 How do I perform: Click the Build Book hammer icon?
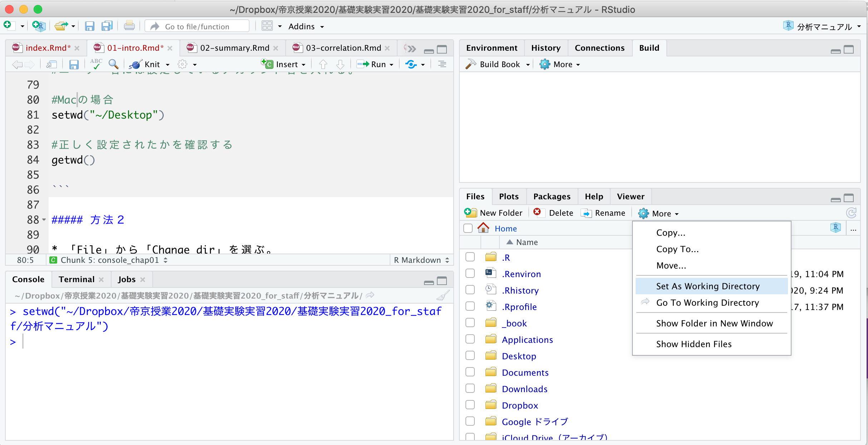pyautogui.click(x=470, y=64)
